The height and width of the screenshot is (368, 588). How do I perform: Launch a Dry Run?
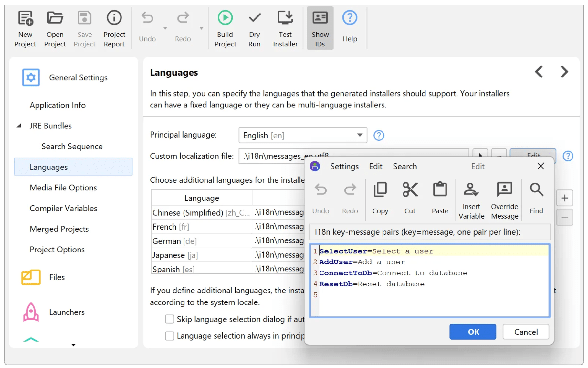(x=255, y=28)
